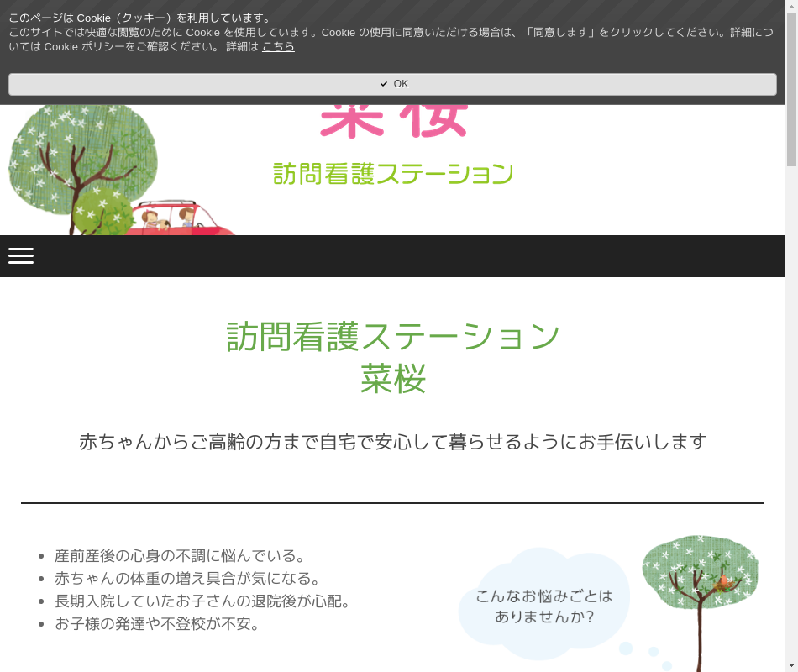Viewport: 798px width, 672px height.
Task: Click the こんなお悩みごとはありませんか? thought bubble
Action: 544,605
